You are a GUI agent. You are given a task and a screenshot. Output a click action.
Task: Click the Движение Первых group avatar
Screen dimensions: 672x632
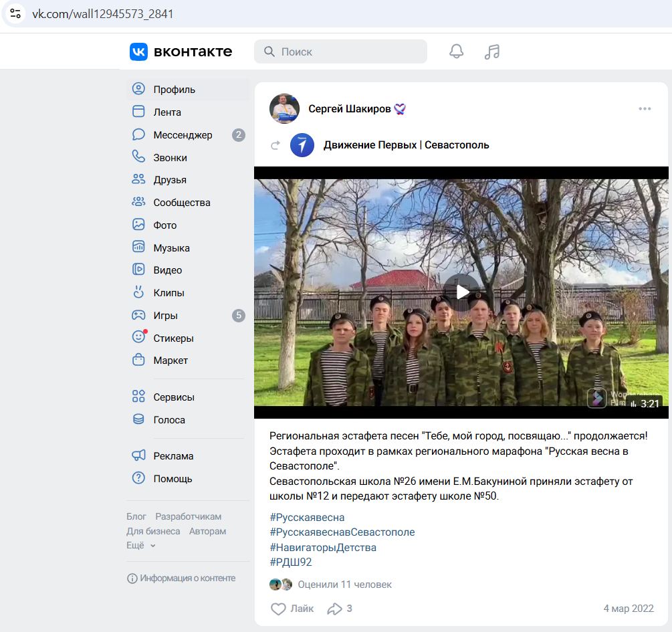(x=302, y=145)
